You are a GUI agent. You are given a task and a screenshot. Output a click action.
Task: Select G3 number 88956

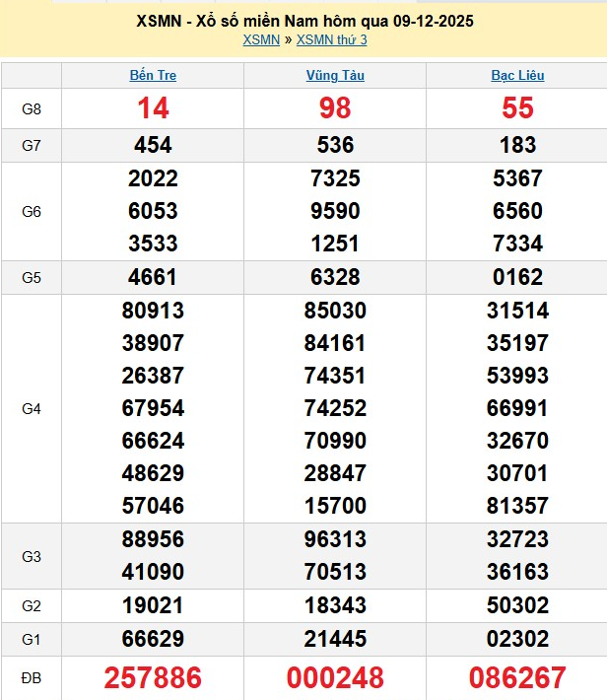tap(153, 539)
